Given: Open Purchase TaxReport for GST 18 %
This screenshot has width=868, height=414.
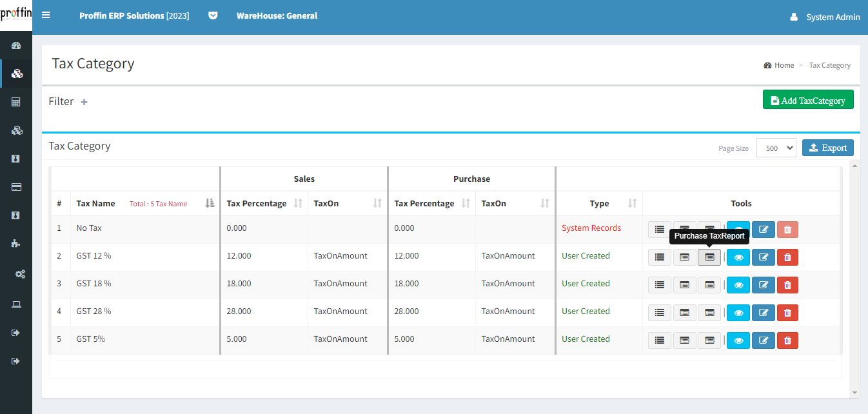Looking at the screenshot, I should 709,285.
